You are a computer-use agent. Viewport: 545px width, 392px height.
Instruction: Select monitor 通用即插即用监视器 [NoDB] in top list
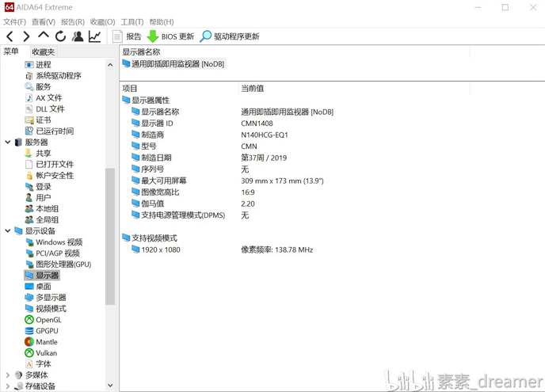point(173,64)
